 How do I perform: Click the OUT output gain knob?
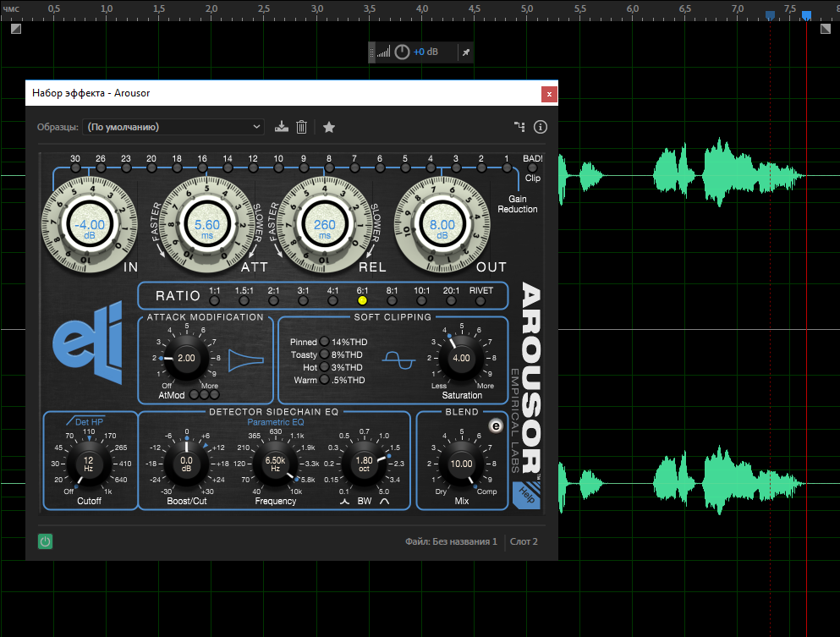tap(442, 225)
